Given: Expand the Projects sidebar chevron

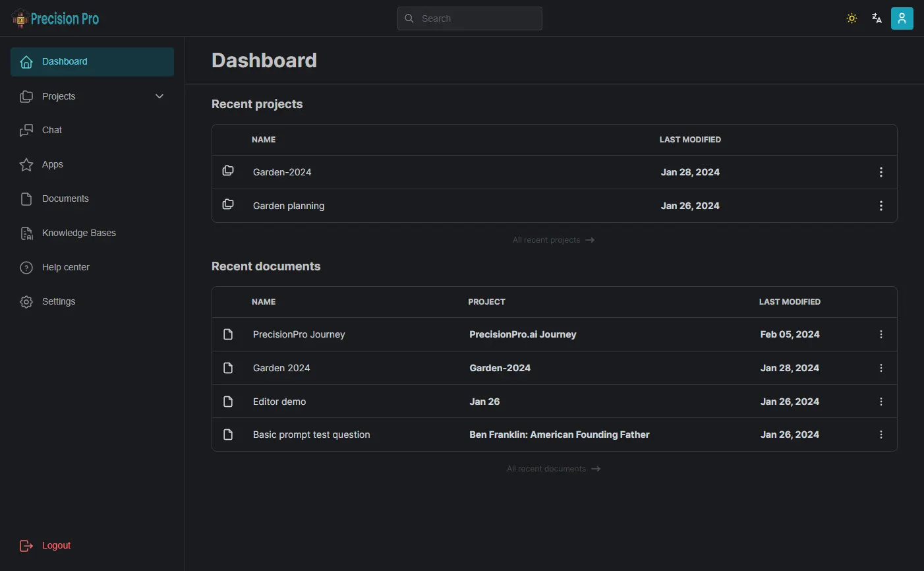Looking at the screenshot, I should tap(159, 96).
